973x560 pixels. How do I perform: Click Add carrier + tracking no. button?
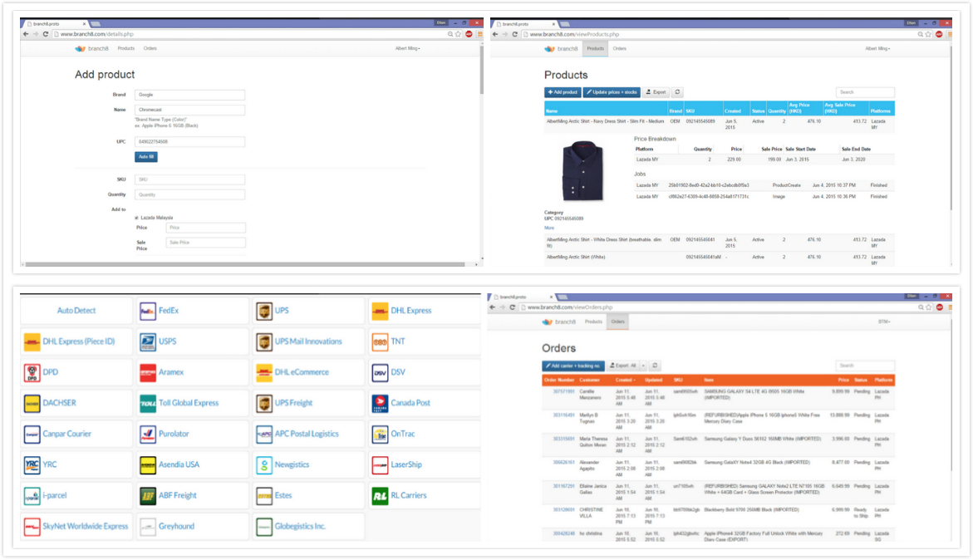pyautogui.click(x=572, y=366)
